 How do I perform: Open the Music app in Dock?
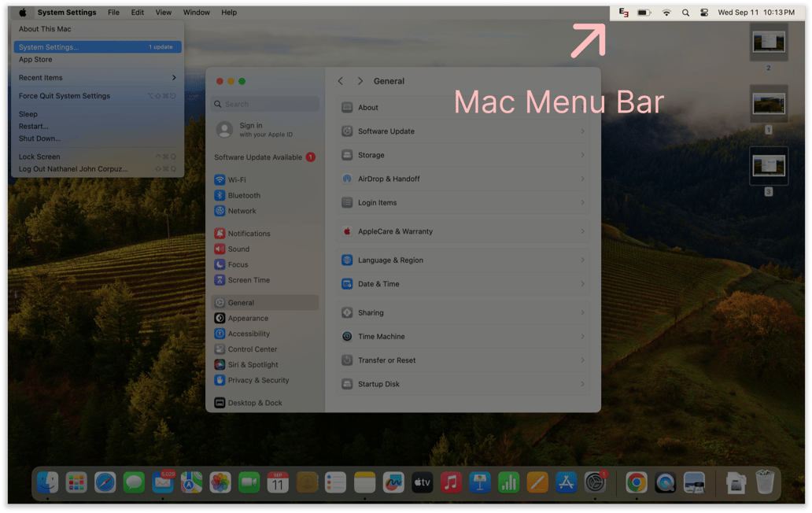(x=451, y=482)
